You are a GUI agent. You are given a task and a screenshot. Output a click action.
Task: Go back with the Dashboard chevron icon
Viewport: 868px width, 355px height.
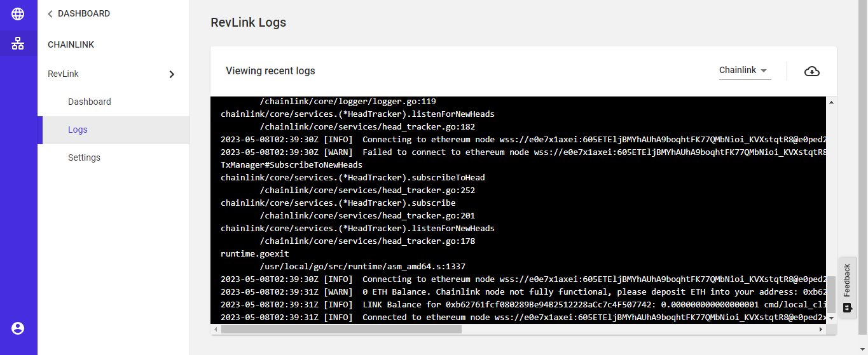coord(50,13)
